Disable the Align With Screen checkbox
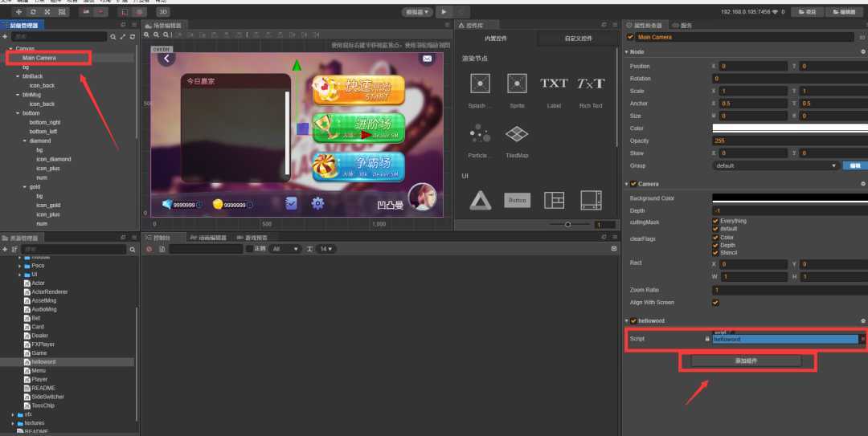Viewport: 868px width, 436px height. click(x=716, y=303)
